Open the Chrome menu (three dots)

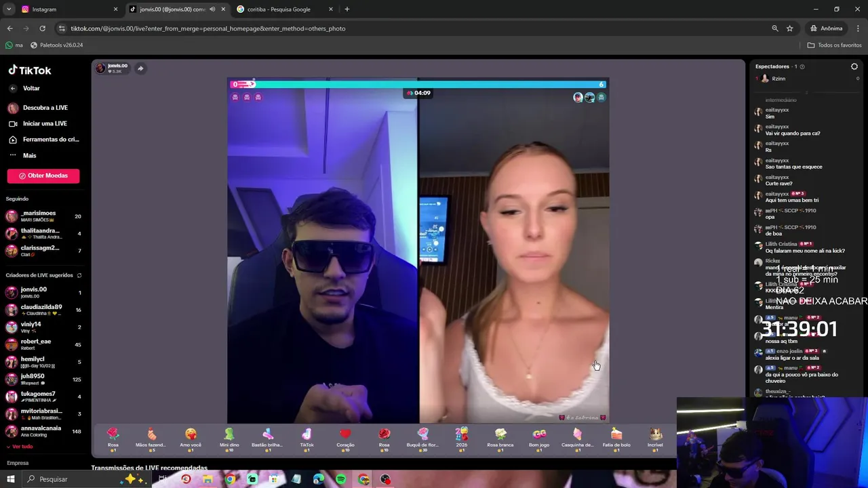[x=859, y=28]
